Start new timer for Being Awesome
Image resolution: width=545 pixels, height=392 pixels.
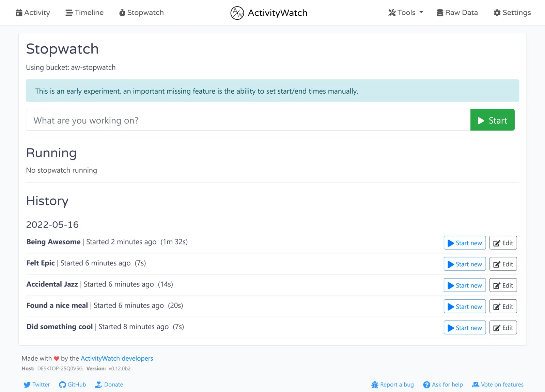[x=465, y=243]
